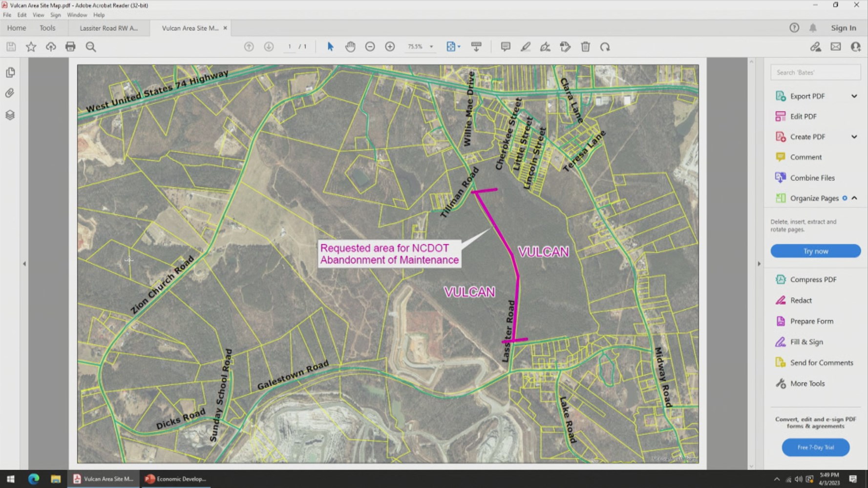Select the highlighter pen tool
868x488 pixels.
526,47
